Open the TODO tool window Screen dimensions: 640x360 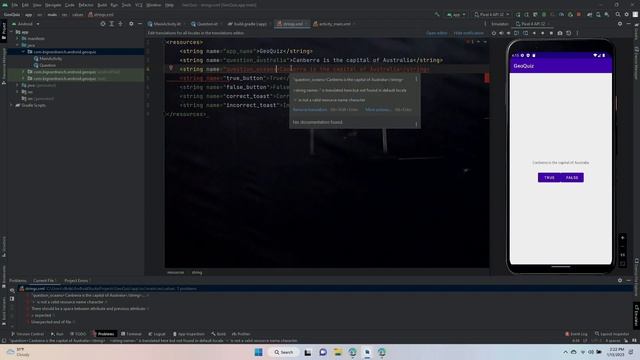(78, 334)
